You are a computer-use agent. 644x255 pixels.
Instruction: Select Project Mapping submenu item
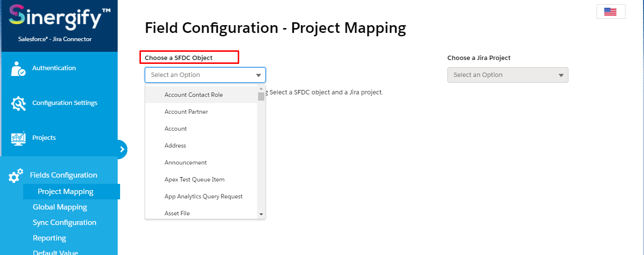71,192
